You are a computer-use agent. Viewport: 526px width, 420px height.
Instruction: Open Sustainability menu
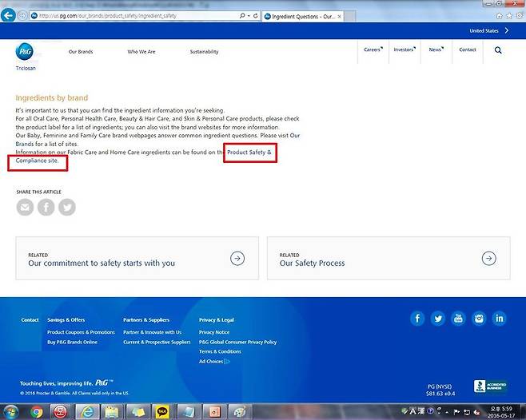pyautogui.click(x=204, y=52)
